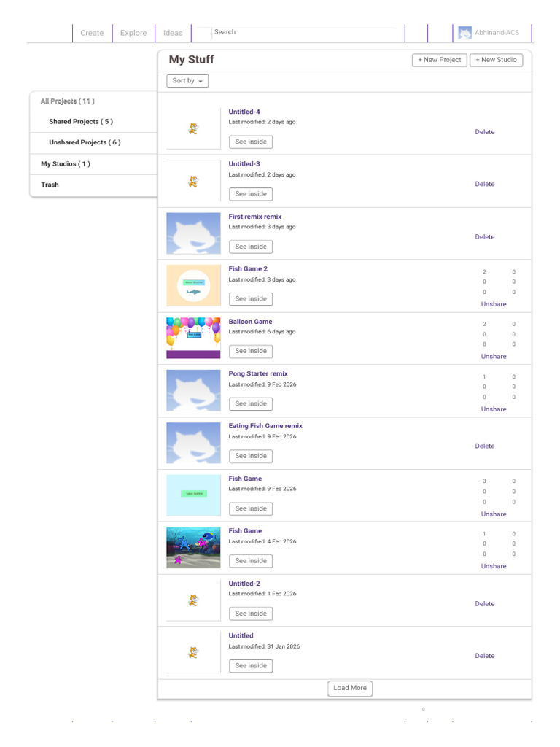Viewport: 560px width, 747px height.
Task: Unshare Fish Game modified 9 Feb 2026
Action: 494,514
